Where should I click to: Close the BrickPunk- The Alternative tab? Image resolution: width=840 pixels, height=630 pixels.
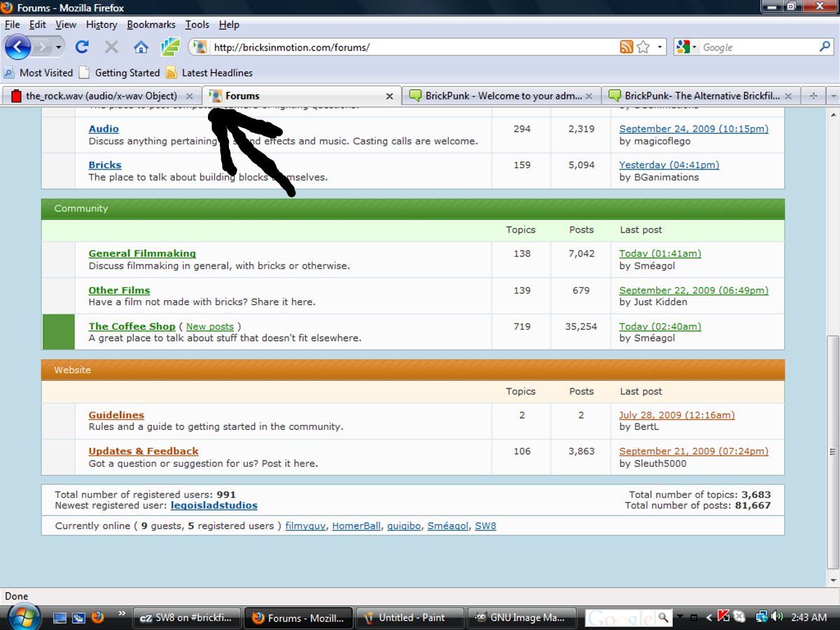789,97
